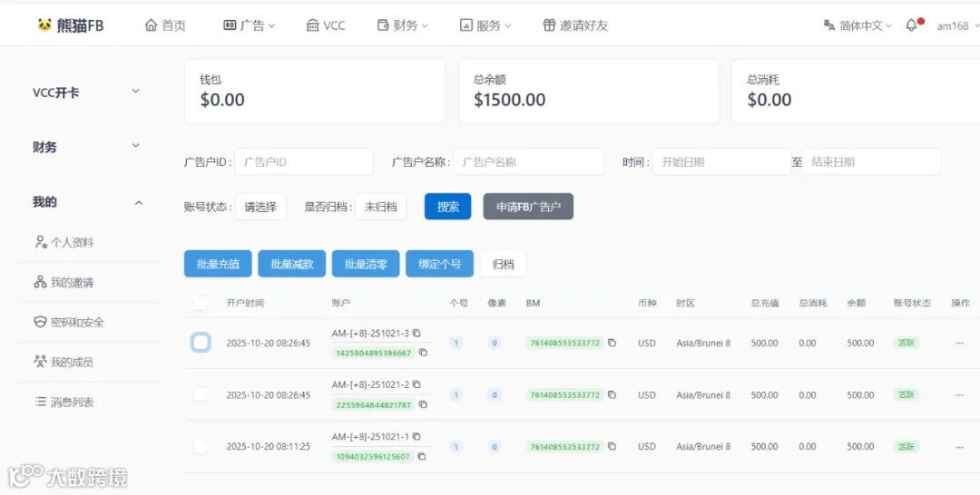Screen dimensions: 980x495
Task: Expand the 财务 sidebar section
Action: click(86, 147)
